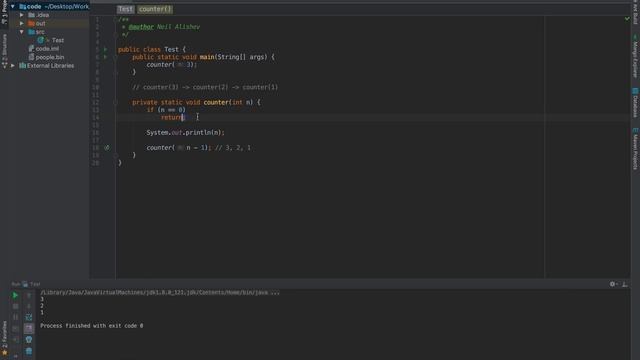Viewport: 640px width, 360px height.
Task: Open the Ant Build tool window
Action: (x=635, y=12)
